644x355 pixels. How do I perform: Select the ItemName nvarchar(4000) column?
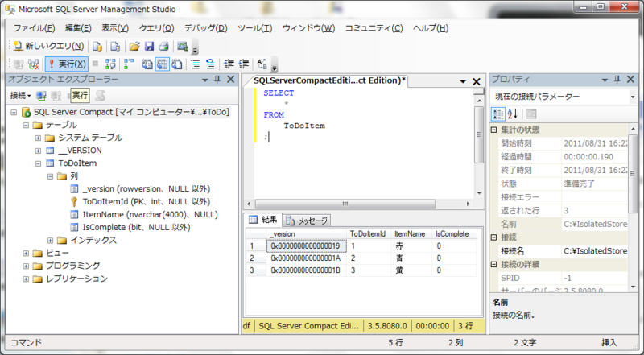pyautogui.click(x=151, y=214)
